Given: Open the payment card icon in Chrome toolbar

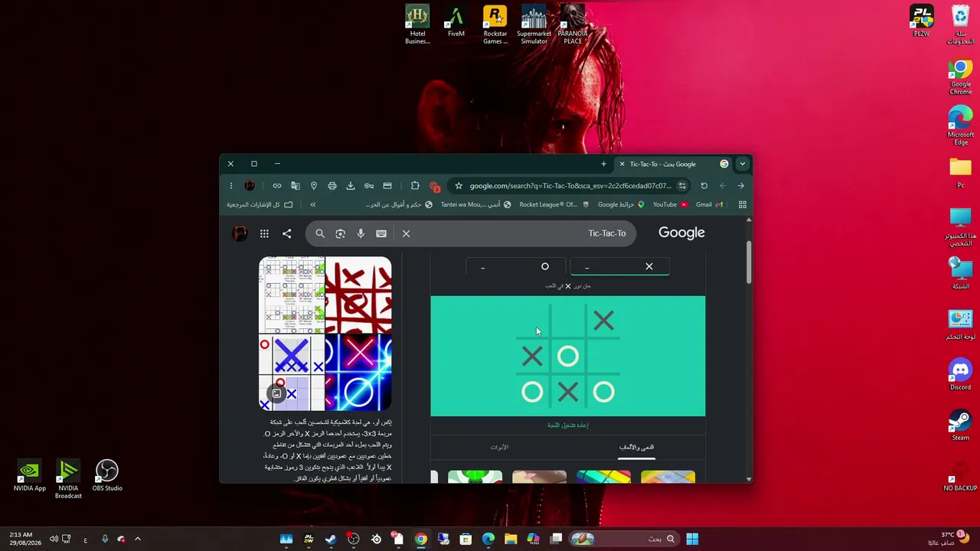Looking at the screenshot, I should coord(387,186).
